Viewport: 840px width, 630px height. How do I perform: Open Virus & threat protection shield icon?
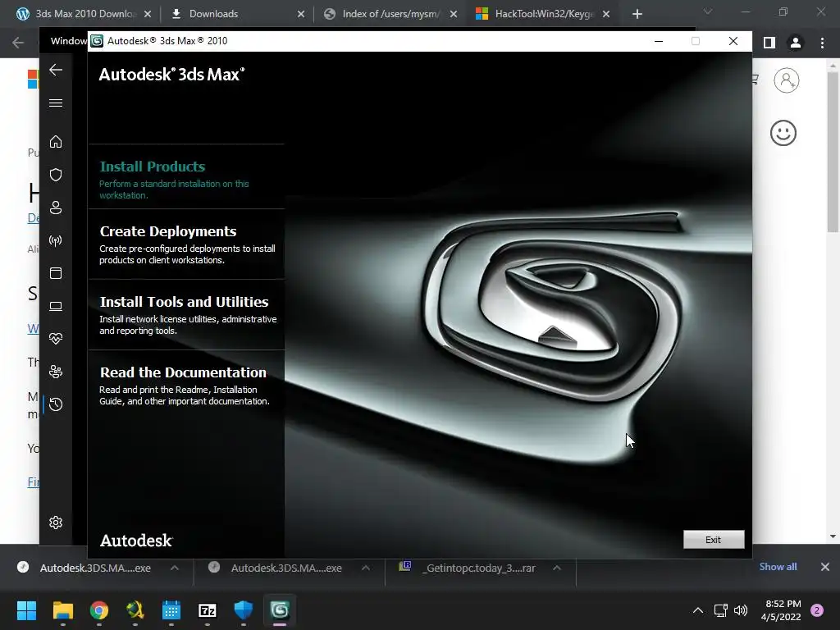click(56, 175)
